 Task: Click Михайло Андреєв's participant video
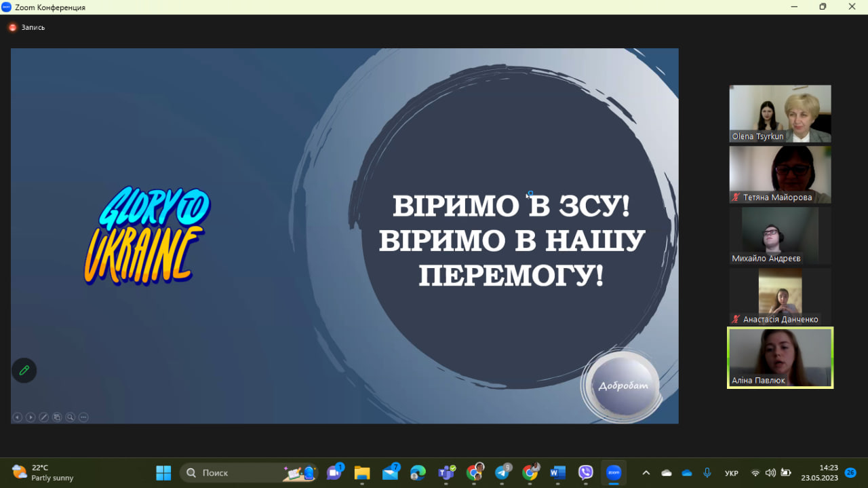(780, 235)
